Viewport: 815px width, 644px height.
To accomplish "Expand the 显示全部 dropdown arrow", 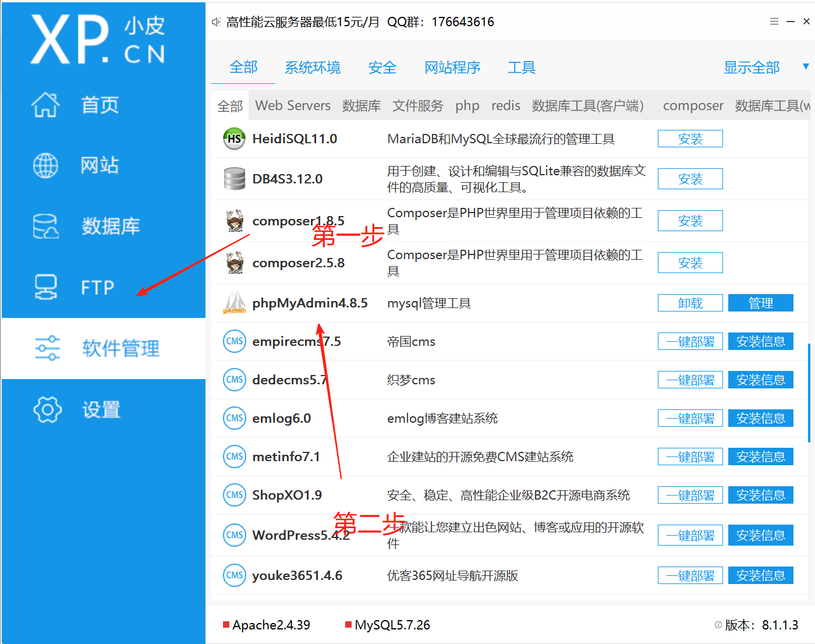I will click(x=806, y=66).
